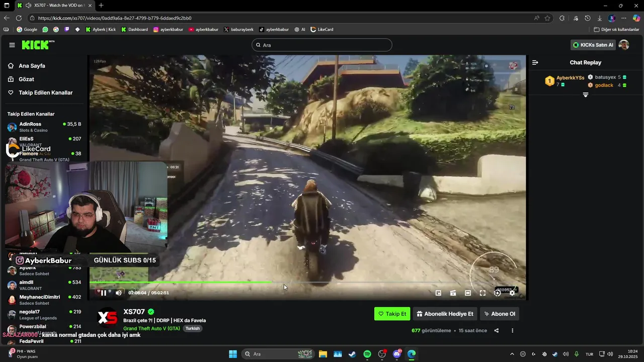Reload the page
644x362 pixels.
click(x=19, y=18)
